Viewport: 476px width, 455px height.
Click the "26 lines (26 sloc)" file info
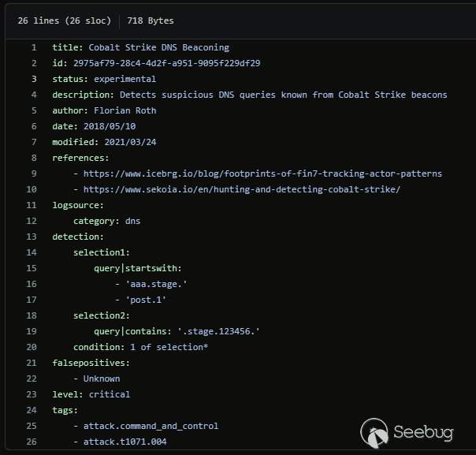[x=62, y=21]
